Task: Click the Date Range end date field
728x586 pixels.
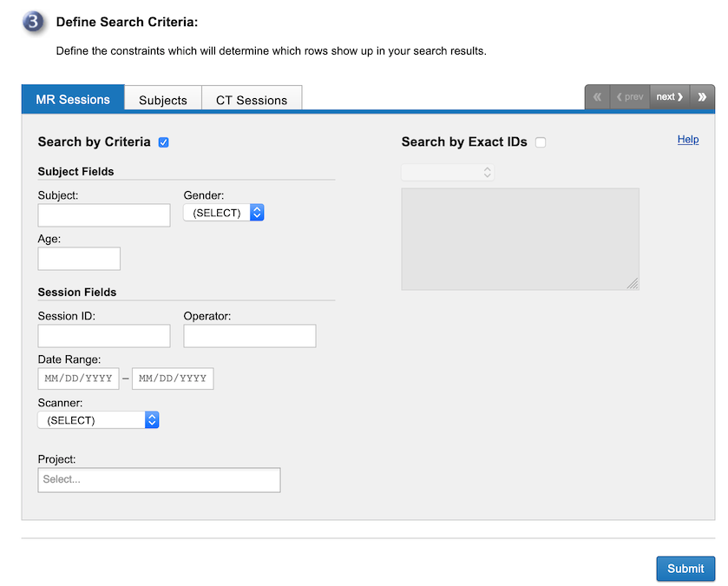Action: [x=173, y=379]
